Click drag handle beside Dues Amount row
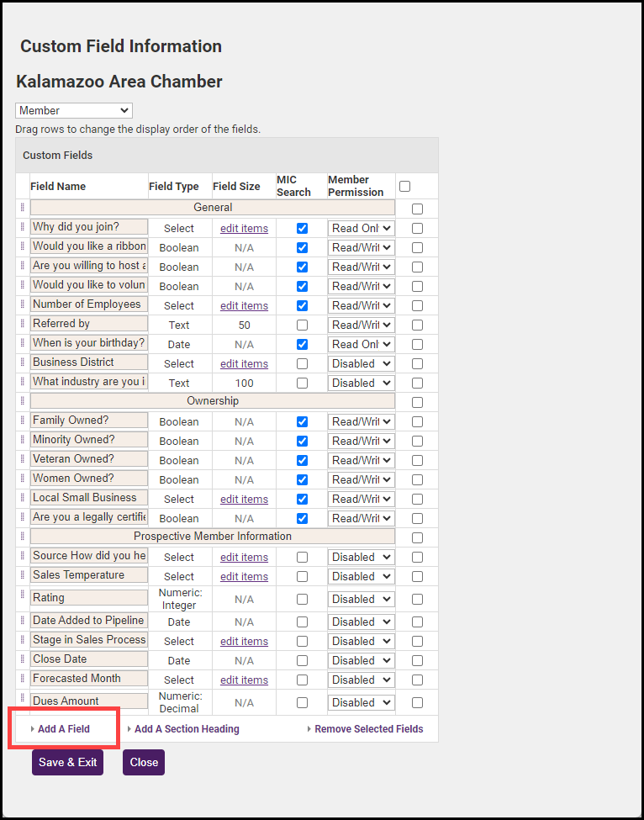 (23, 698)
